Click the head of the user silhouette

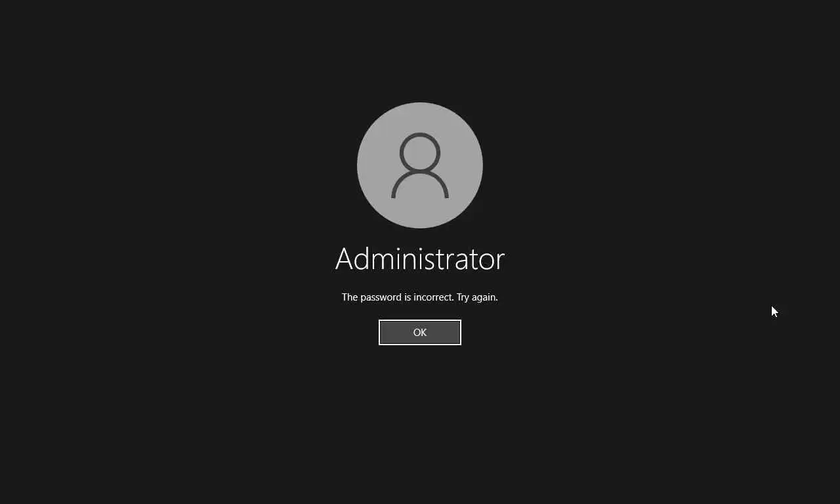[x=420, y=152]
